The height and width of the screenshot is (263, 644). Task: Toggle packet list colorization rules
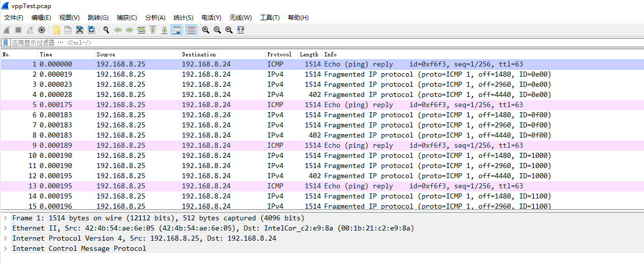(191, 30)
